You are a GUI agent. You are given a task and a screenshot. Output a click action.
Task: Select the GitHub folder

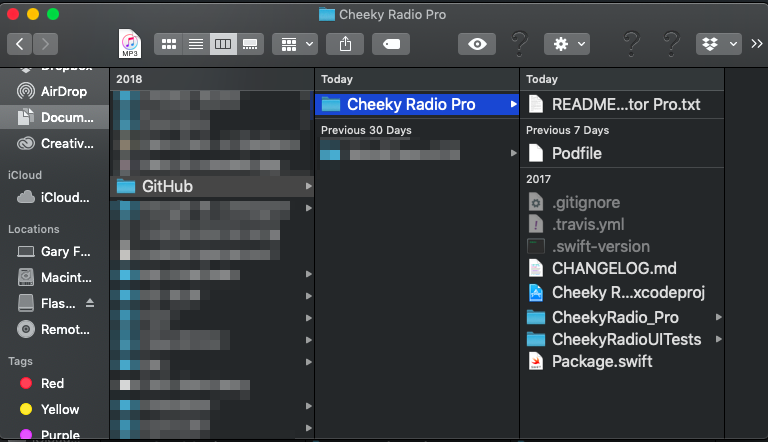(166, 186)
